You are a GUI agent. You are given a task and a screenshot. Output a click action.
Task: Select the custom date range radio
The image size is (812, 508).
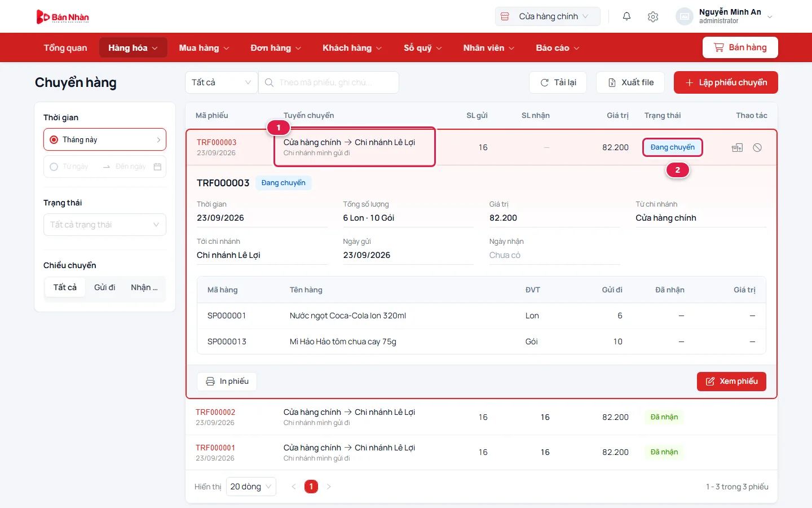click(x=54, y=167)
